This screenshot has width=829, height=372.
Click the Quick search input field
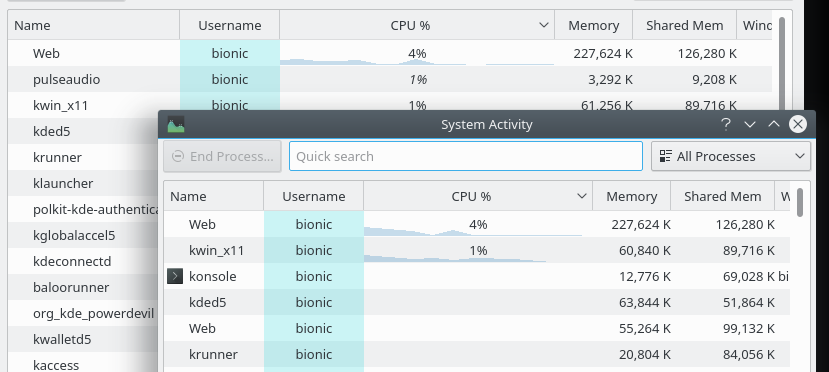[466, 156]
